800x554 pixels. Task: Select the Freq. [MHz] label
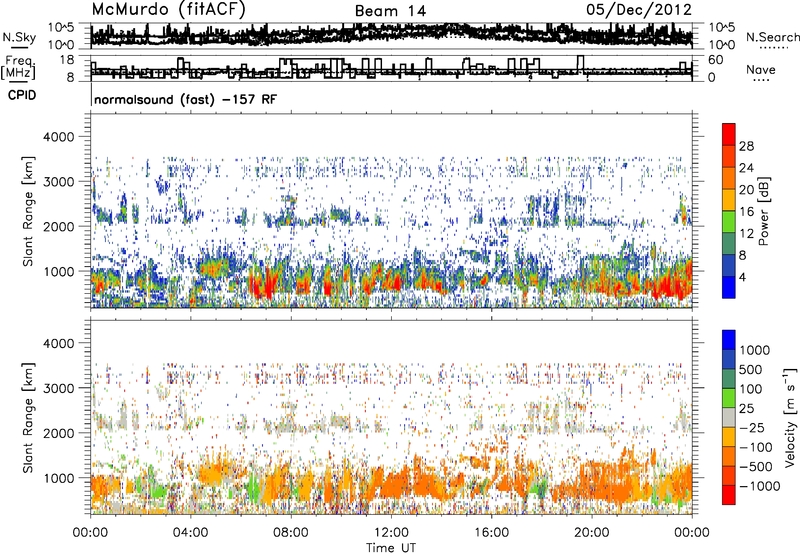20,68
